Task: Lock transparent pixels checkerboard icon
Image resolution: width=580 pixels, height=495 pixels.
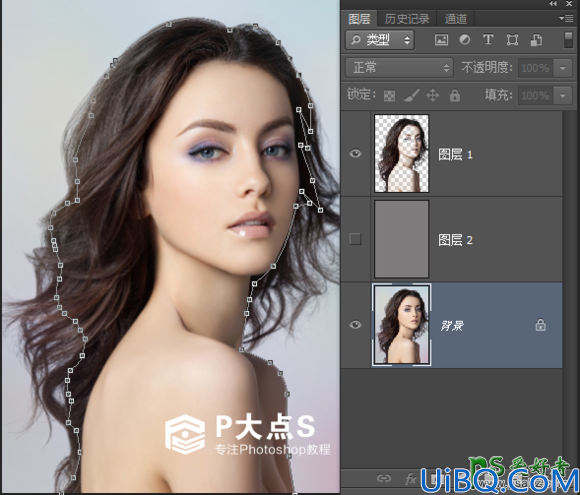Action: (389, 96)
